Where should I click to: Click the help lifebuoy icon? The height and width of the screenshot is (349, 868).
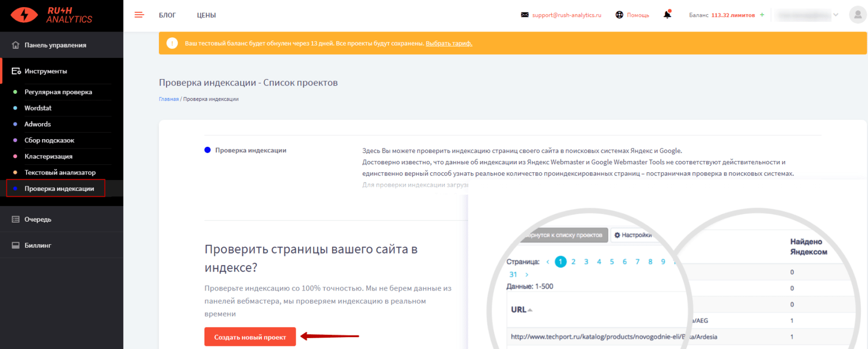(x=620, y=15)
